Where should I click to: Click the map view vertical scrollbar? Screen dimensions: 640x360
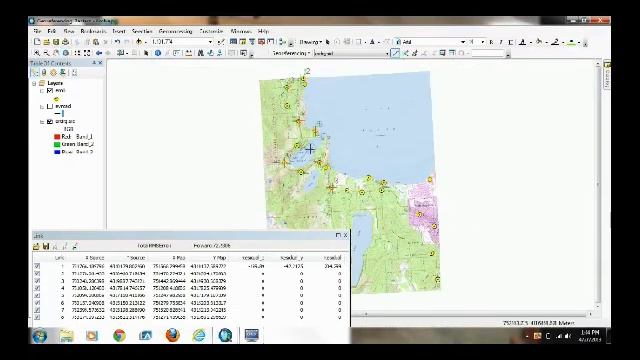[x=598, y=184]
